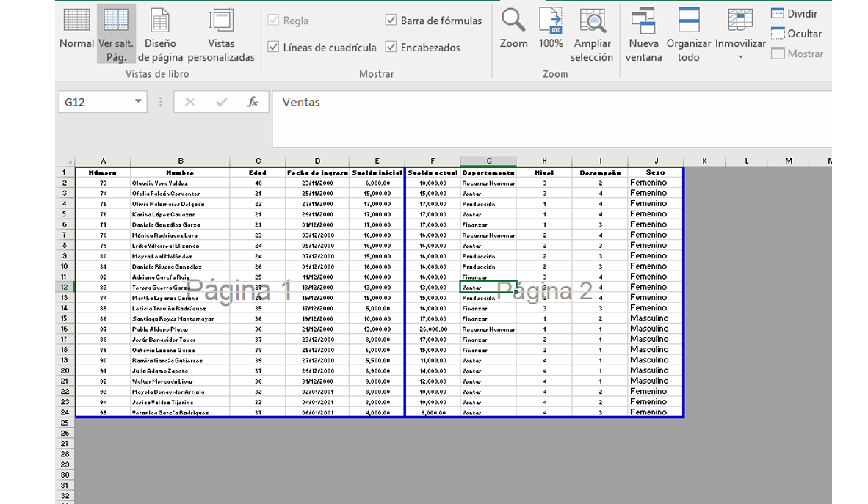This screenshot has height=504, width=868.
Task: Click the Número cell 95
Action: (103, 412)
